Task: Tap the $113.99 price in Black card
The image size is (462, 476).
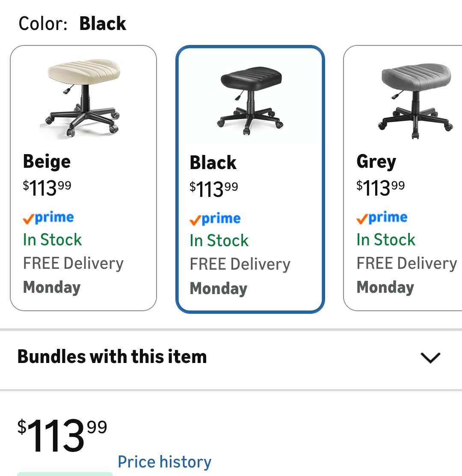Action: 214,188
